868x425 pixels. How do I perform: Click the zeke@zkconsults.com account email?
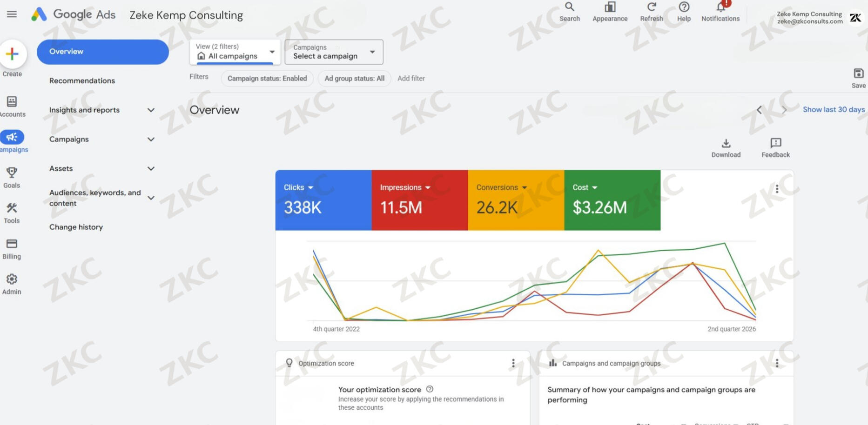point(809,21)
